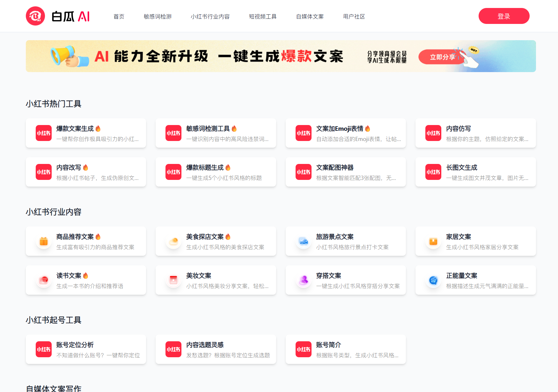
Task: Click the red icon for 读书文案
Action: 44,280
